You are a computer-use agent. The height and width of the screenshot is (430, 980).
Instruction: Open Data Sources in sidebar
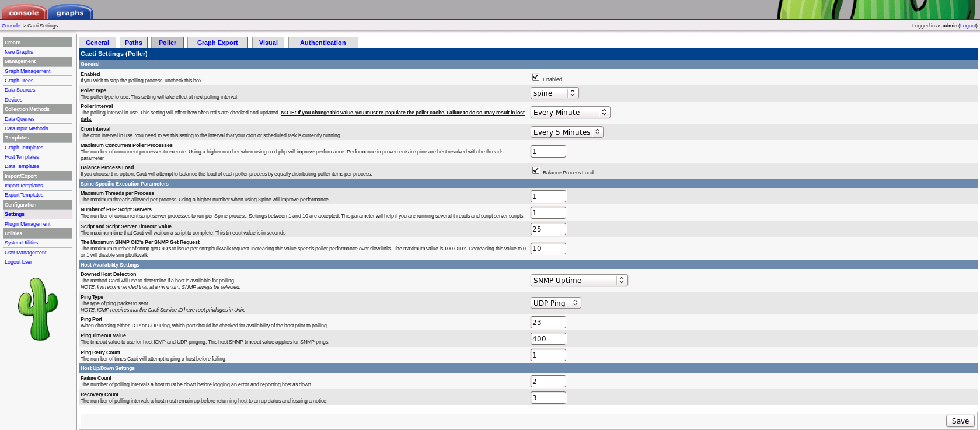[x=20, y=90]
